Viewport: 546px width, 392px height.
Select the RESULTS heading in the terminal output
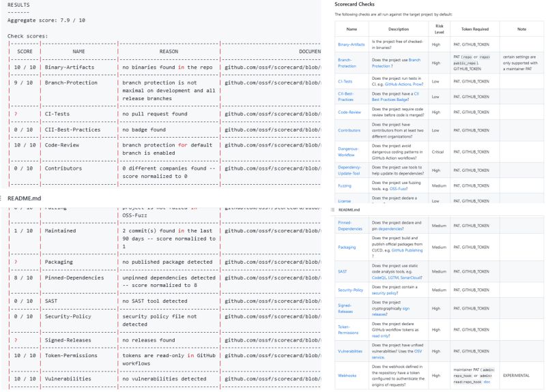(18, 5)
